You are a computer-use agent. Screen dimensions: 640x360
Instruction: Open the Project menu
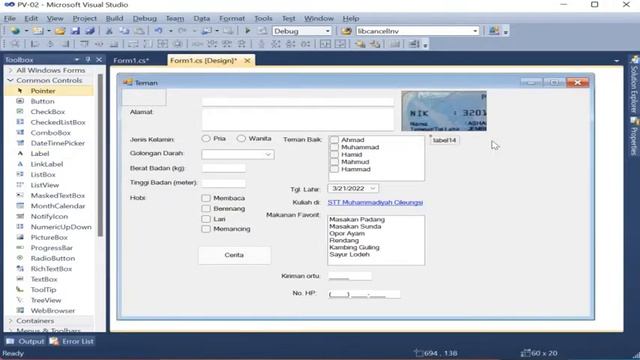[x=84, y=18]
